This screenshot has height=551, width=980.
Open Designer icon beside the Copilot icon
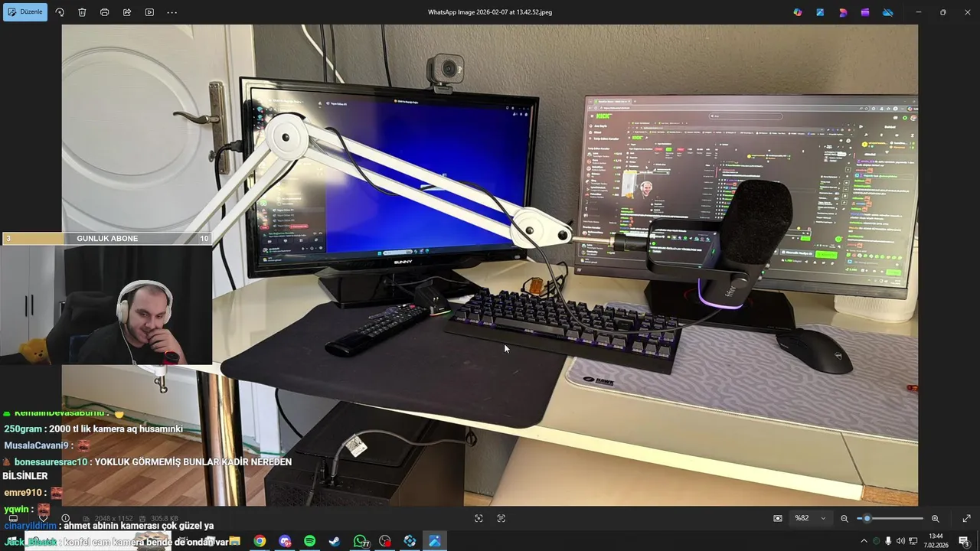tap(820, 12)
